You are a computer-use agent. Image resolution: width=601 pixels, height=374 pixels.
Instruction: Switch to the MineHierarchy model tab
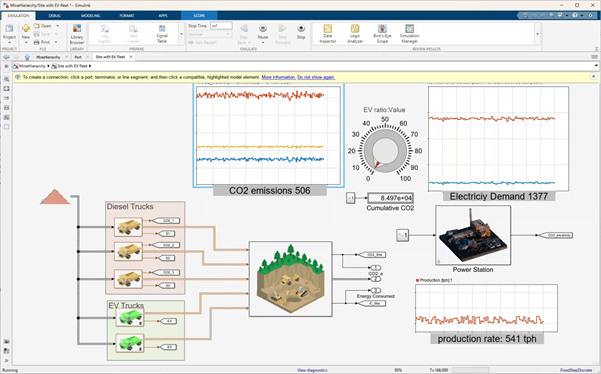pos(48,57)
